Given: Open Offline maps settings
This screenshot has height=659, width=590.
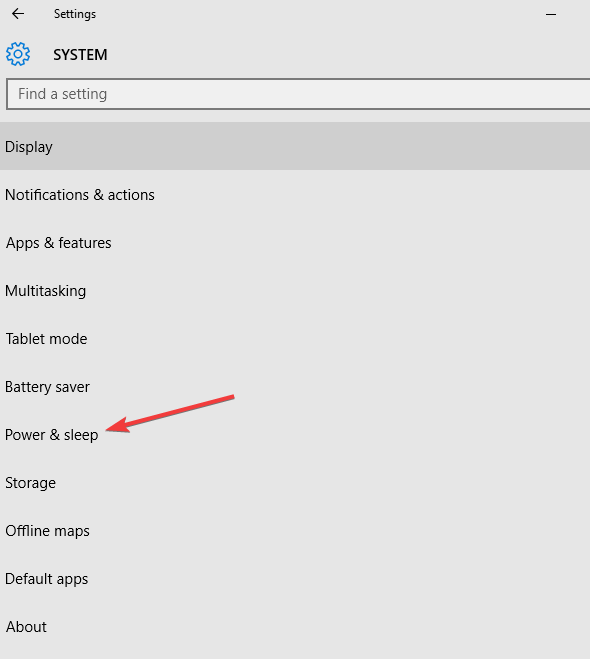Looking at the screenshot, I should (x=295, y=530).
